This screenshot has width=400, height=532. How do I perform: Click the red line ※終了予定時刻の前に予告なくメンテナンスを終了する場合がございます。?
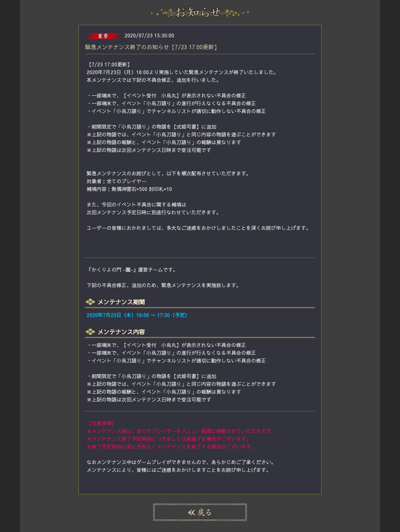(171, 447)
